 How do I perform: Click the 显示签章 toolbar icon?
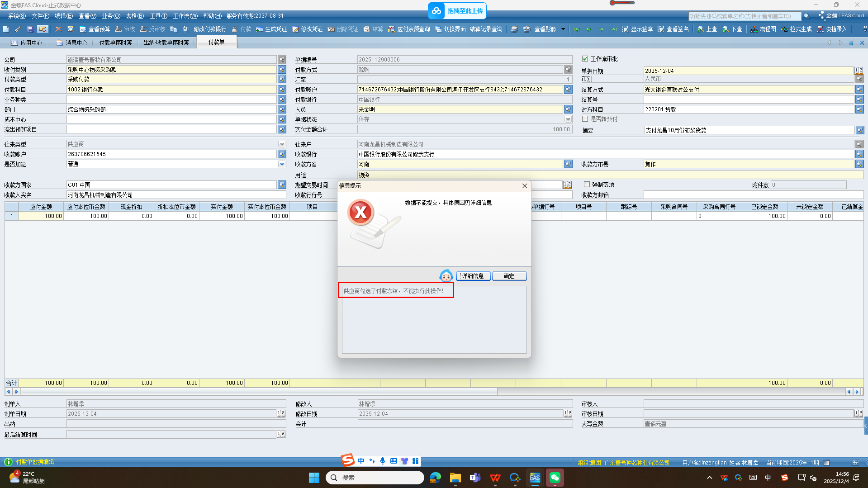click(x=637, y=29)
